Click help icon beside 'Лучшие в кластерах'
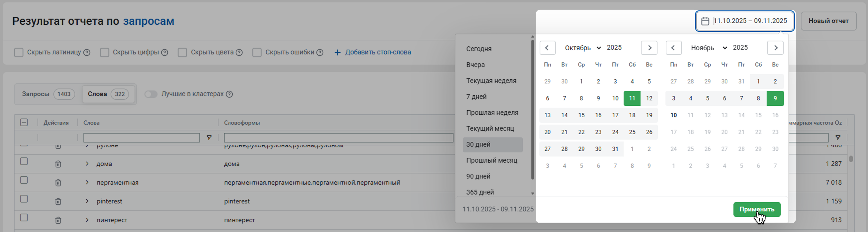 point(230,94)
